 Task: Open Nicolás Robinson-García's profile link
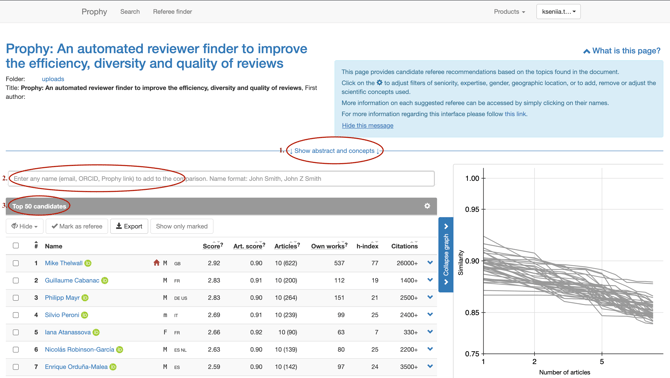point(79,349)
